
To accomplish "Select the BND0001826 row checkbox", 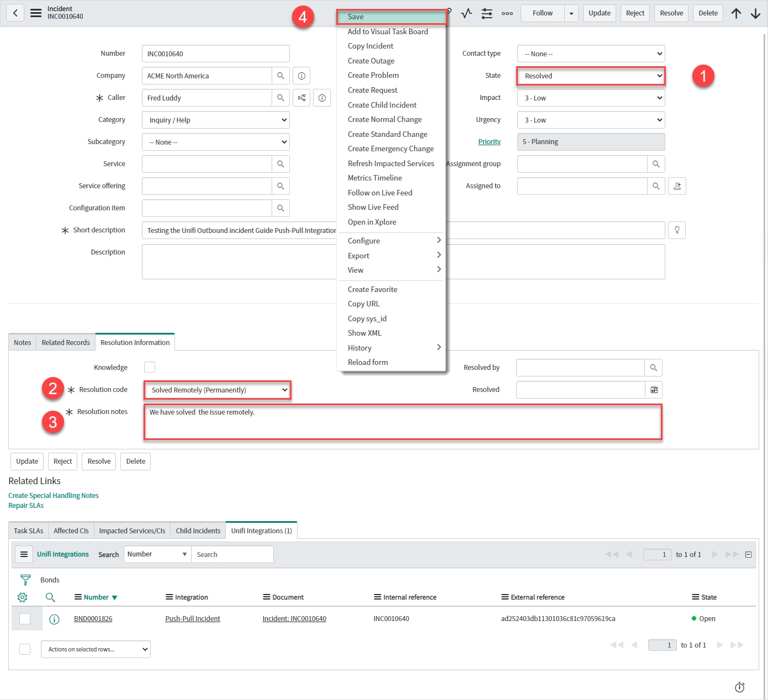I will tap(25, 619).
